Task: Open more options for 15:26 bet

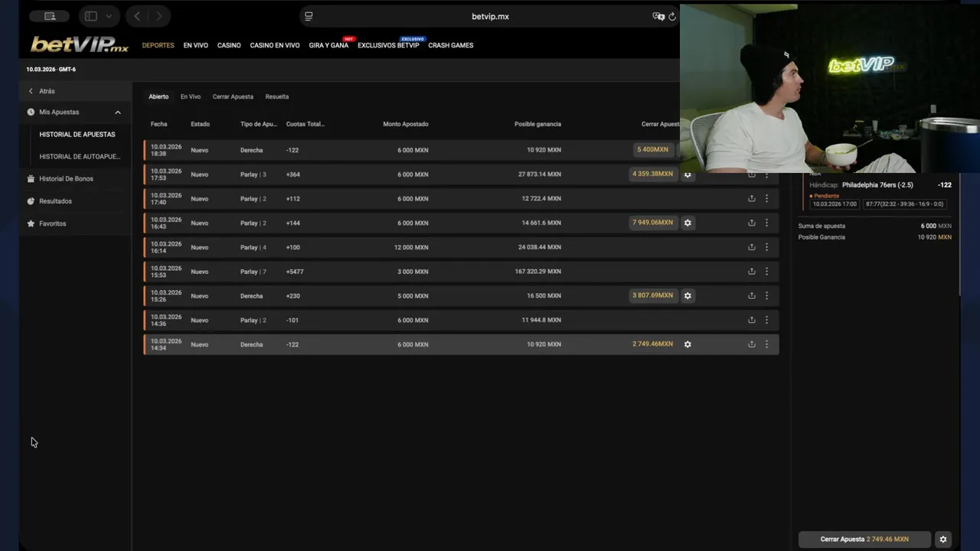Action: (x=766, y=295)
